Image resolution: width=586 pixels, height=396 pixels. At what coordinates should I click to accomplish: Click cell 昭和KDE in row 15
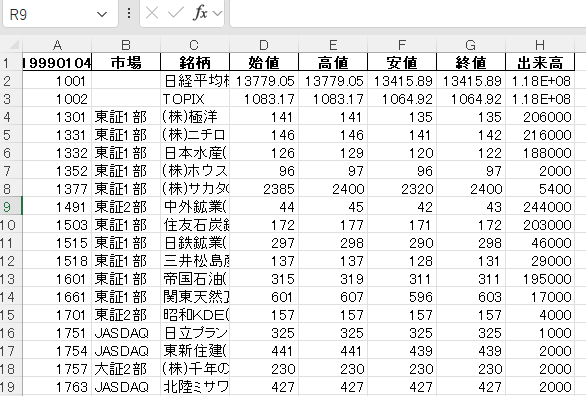click(195, 315)
